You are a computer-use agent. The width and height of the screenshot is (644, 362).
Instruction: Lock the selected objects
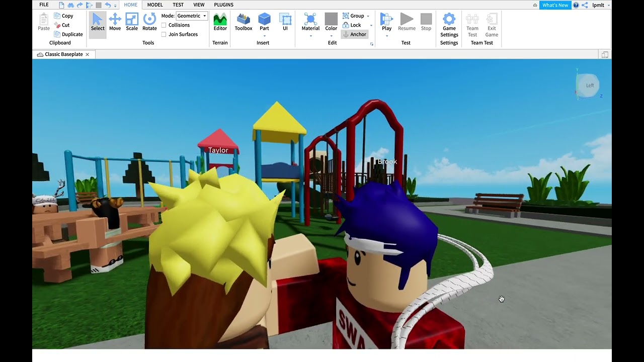(x=352, y=25)
